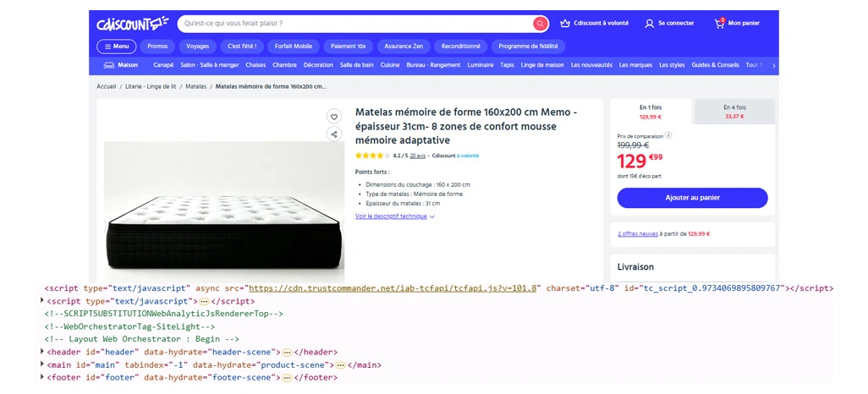
Task: Open the Menu button
Action: coord(116,47)
